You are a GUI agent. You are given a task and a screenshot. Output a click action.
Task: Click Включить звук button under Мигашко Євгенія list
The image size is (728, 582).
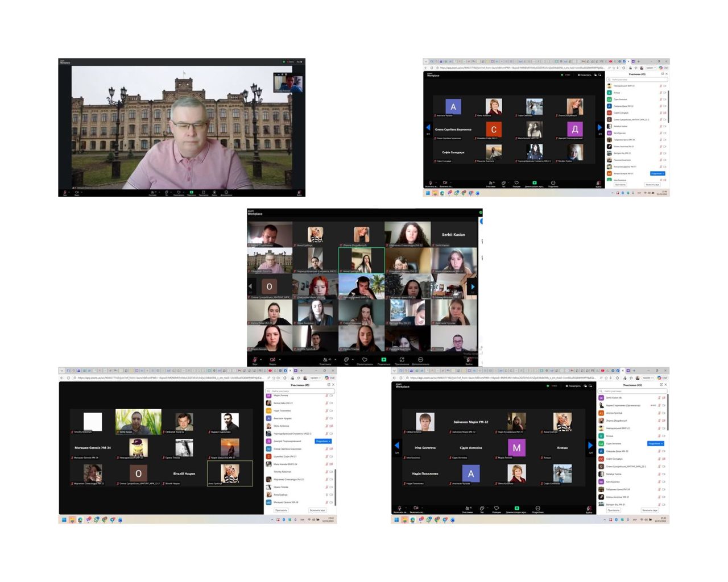coord(317,510)
